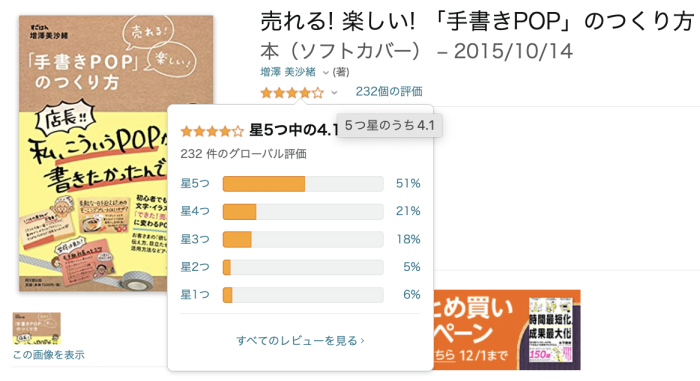Screen dimensions: 700x381
Task: Select the 星1つ rating label
Action: tap(195, 295)
